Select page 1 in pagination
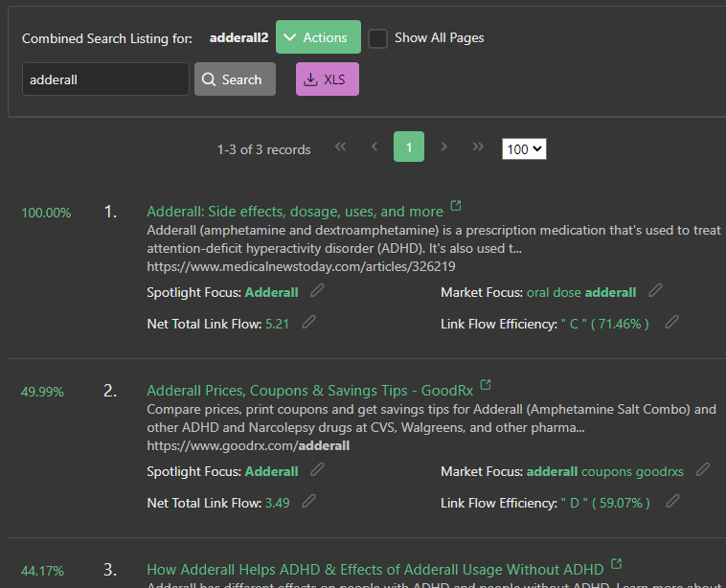Image resolution: width=726 pixels, height=588 pixels. click(x=409, y=147)
